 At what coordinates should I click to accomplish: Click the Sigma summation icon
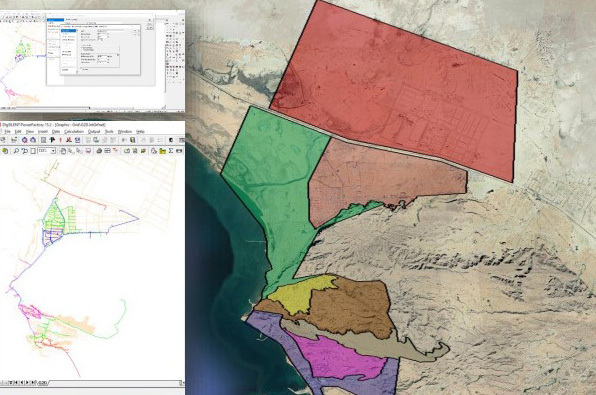[171, 151]
